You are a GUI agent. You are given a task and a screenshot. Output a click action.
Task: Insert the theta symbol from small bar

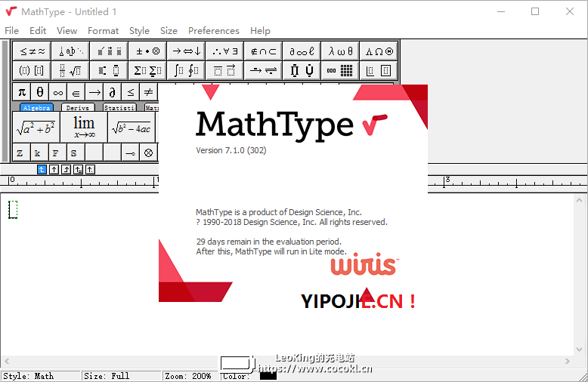[40, 92]
